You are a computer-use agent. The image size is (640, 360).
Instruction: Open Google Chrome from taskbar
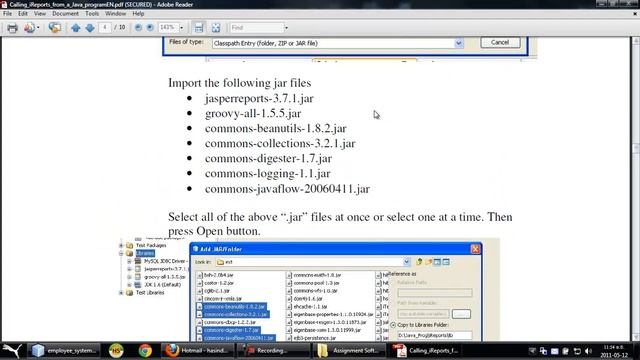point(145,351)
